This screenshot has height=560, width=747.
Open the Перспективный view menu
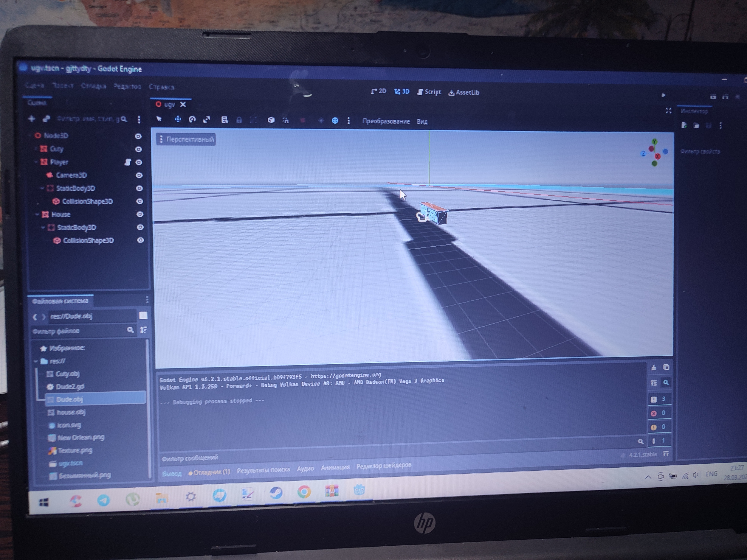(186, 139)
